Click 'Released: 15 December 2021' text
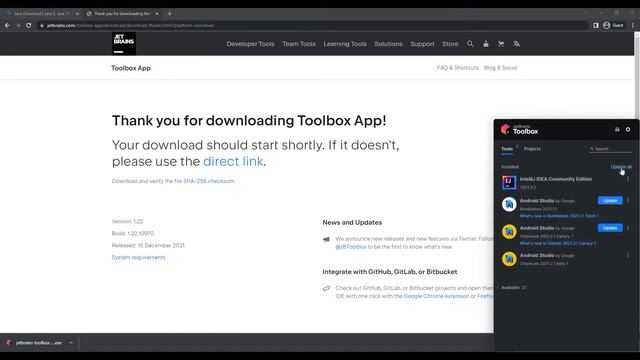The image size is (640, 360). coord(148,245)
